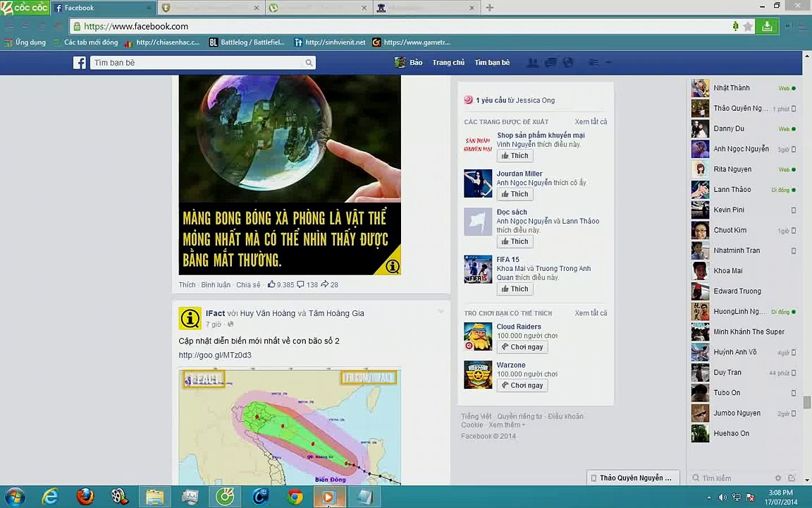The height and width of the screenshot is (508, 812).
Task: Open a new browser tab
Action: click(489, 8)
